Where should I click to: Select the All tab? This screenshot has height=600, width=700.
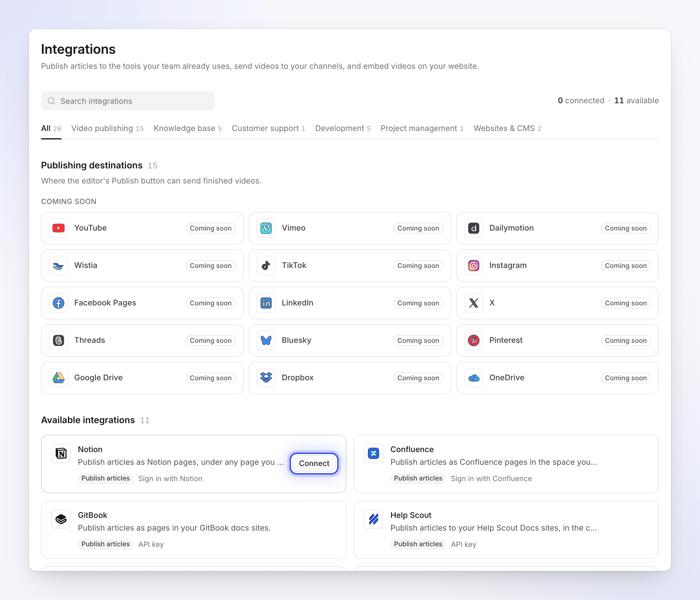pyautogui.click(x=51, y=129)
